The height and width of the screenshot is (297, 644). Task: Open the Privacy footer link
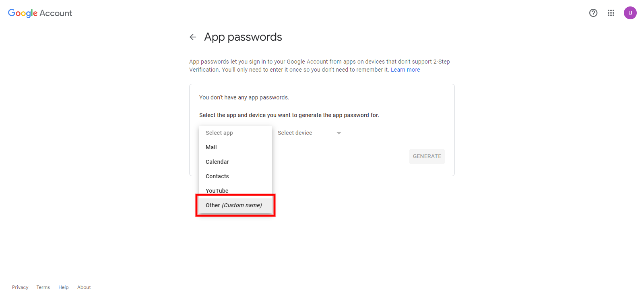point(20,287)
